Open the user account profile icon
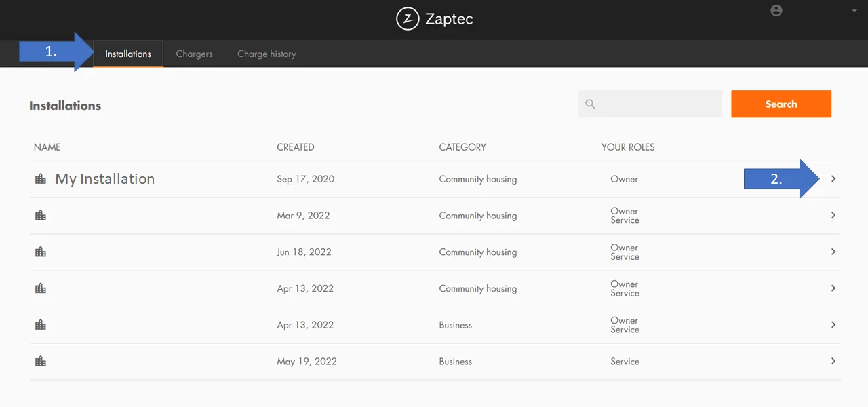The height and width of the screenshot is (407, 868). pyautogui.click(x=776, y=10)
